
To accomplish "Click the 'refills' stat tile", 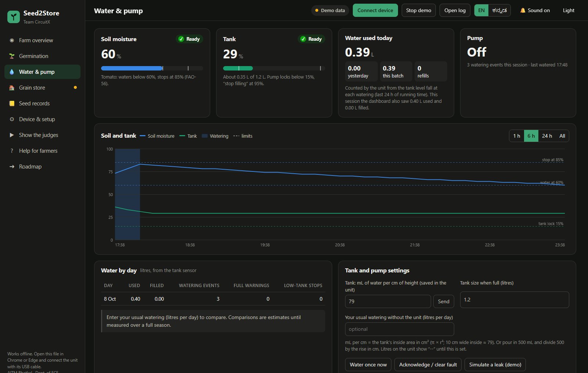I will pyautogui.click(x=431, y=71).
